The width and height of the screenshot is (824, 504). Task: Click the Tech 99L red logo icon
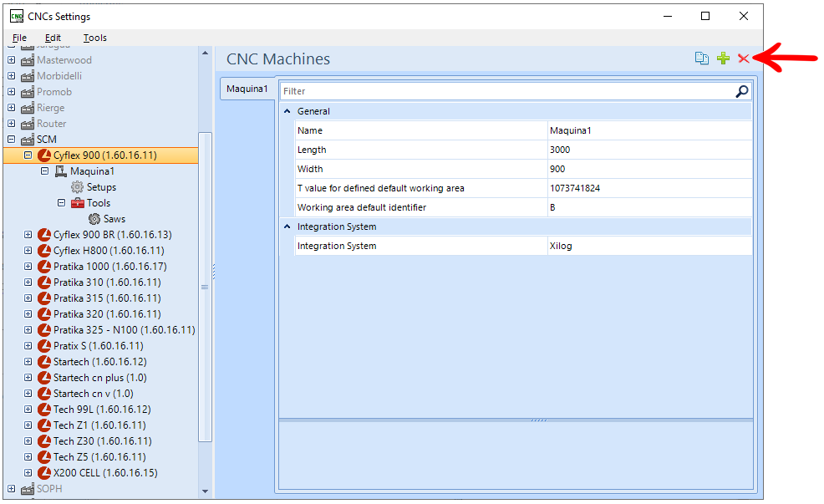coord(44,410)
